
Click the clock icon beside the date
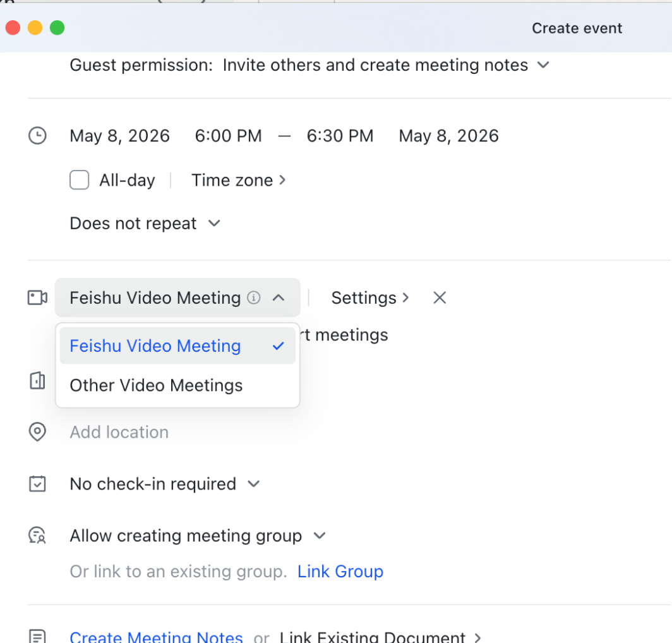click(x=37, y=136)
